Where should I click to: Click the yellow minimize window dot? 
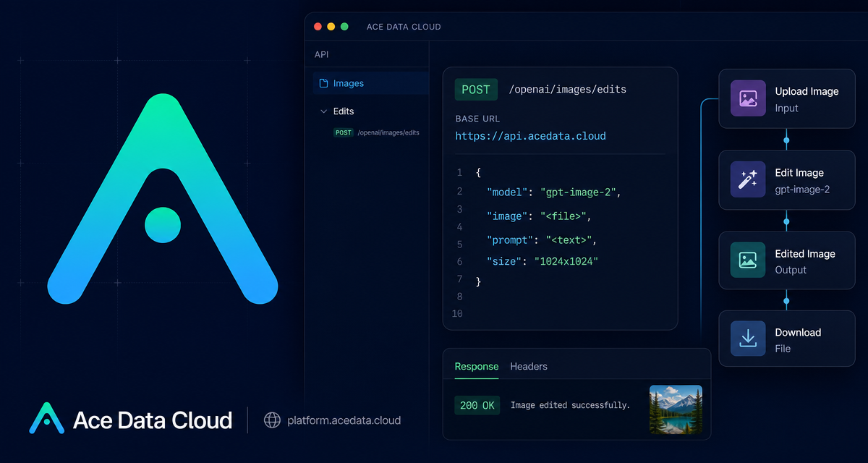coord(331,27)
